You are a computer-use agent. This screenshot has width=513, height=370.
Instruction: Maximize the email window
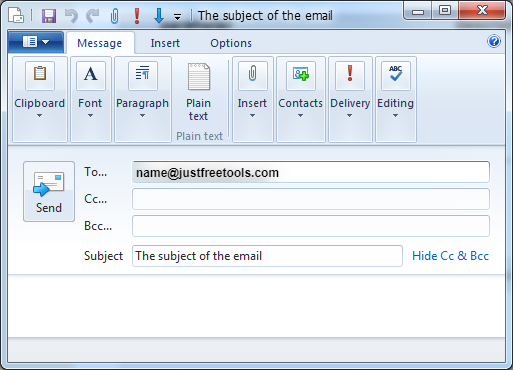click(x=445, y=11)
